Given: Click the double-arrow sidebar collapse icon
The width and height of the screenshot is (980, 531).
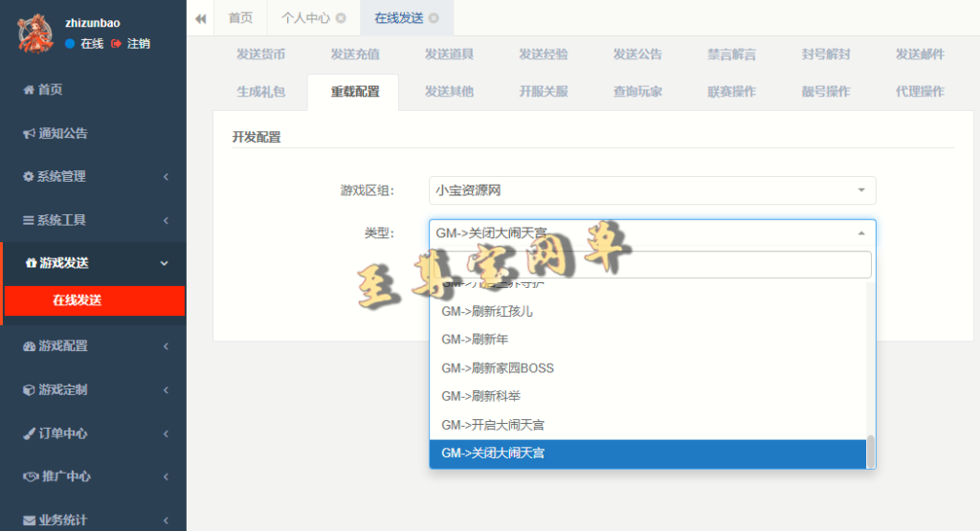Looking at the screenshot, I should (201, 18).
